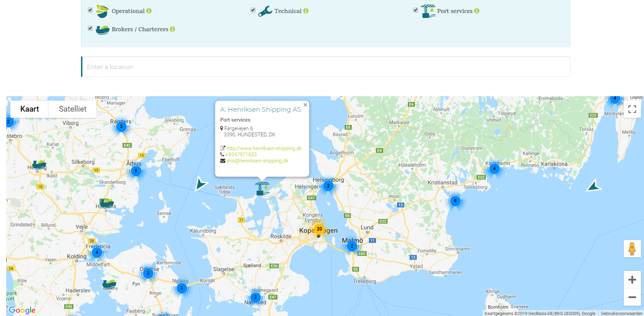
Task: Focus the Enter a location search field
Action: 325,67
